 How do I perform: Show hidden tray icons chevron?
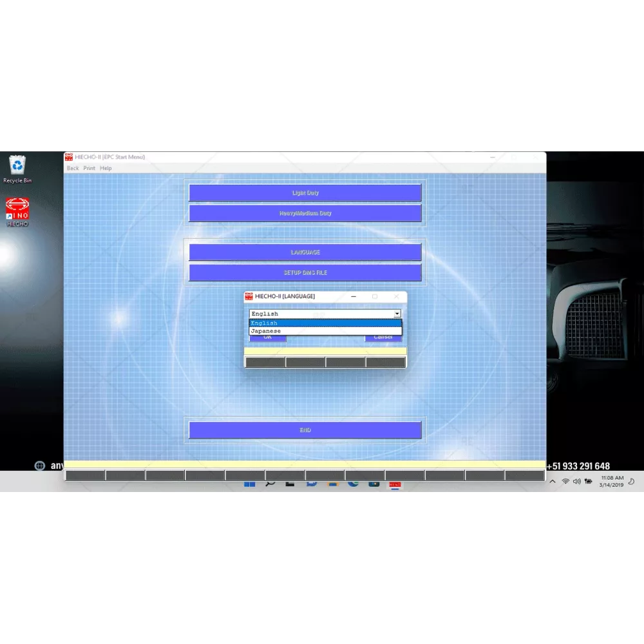pyautogui.click(x=553, y=482)
